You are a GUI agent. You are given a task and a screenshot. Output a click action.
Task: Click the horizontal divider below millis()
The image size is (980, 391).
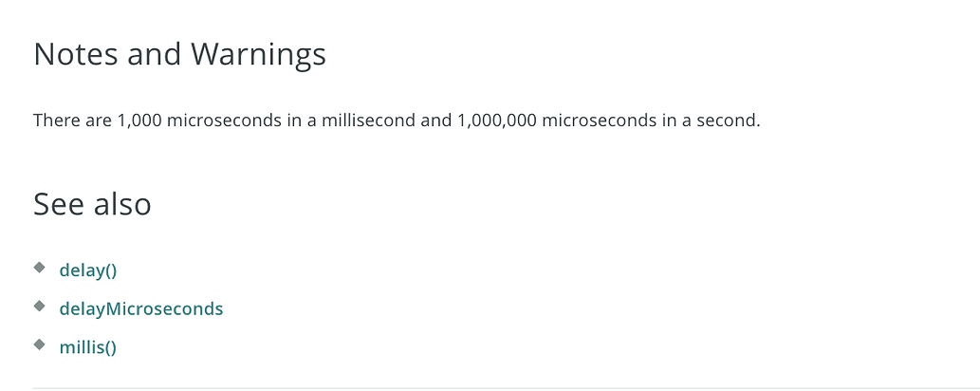point(490,388)
